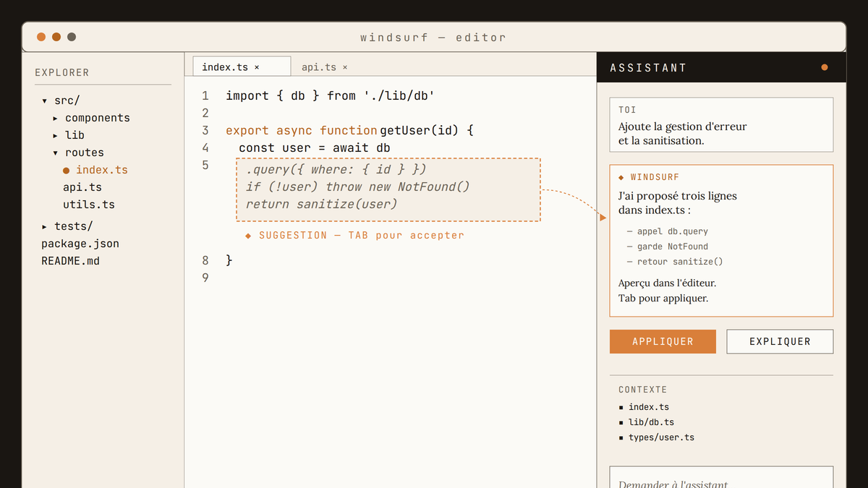This screenshot has width=868, height=488.
Task: Click the '— appel db.query' list item
Action: 668,231
